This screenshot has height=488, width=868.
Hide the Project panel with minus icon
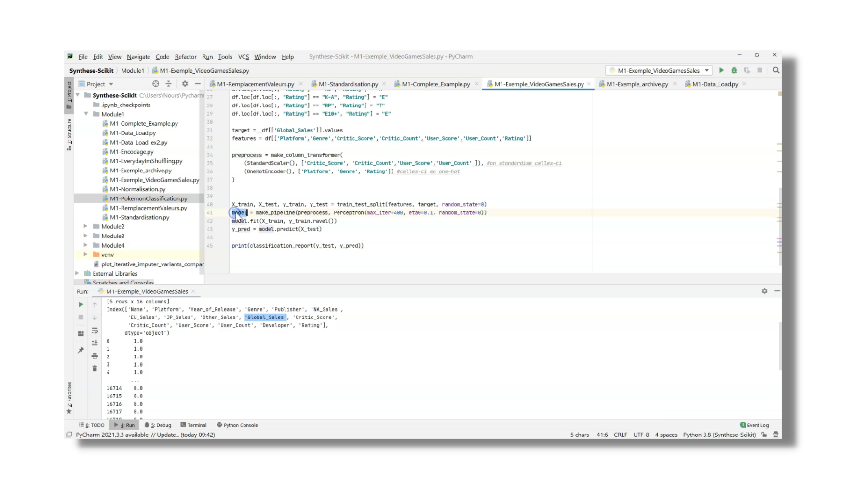tap(198, 84)
